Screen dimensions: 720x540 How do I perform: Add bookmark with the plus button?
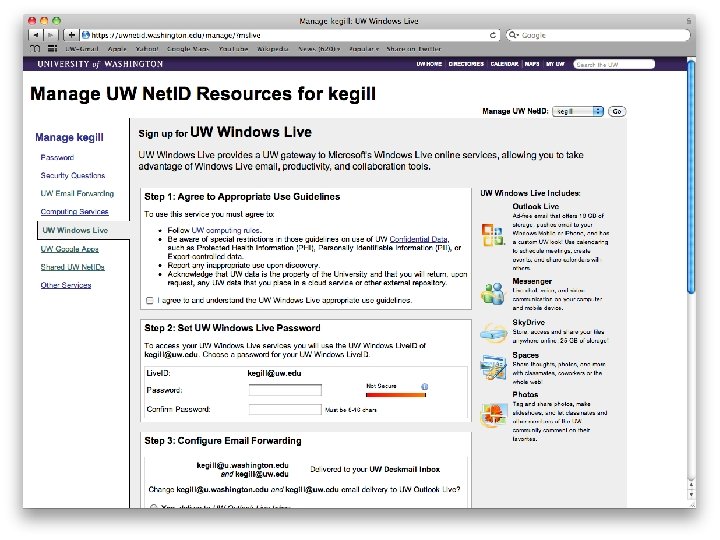click(71, 35)
